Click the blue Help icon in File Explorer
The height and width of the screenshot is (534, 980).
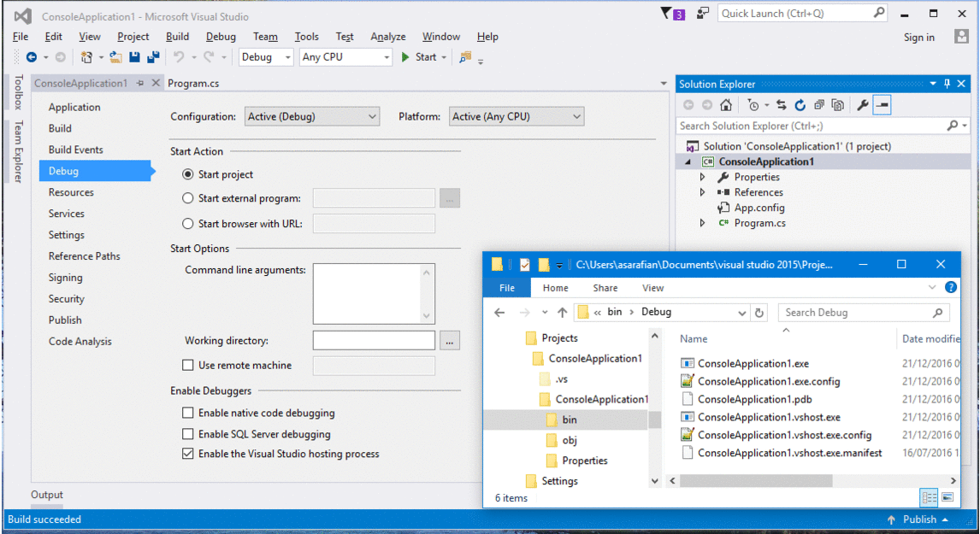click(x=951, y=287)
